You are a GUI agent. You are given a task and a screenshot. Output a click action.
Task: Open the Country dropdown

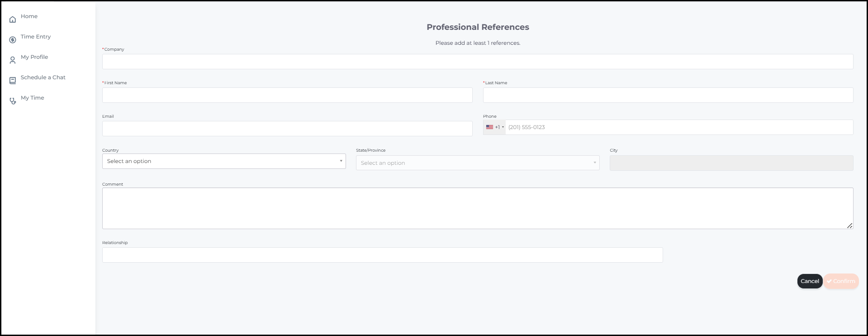pos(224,161)
